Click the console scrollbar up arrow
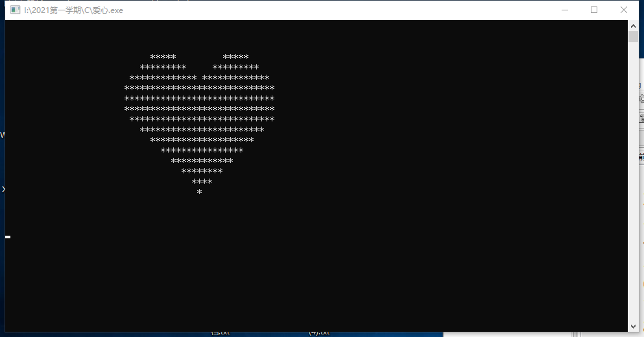Image resolution: width=644 pixels, height=337 pixels. [x=633, y=26]
